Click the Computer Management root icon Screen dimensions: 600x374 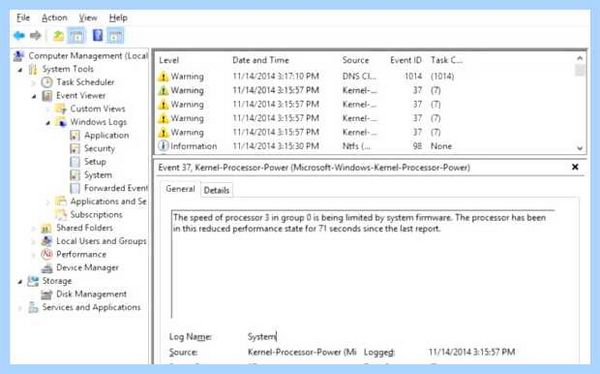(x=18, y=56)
